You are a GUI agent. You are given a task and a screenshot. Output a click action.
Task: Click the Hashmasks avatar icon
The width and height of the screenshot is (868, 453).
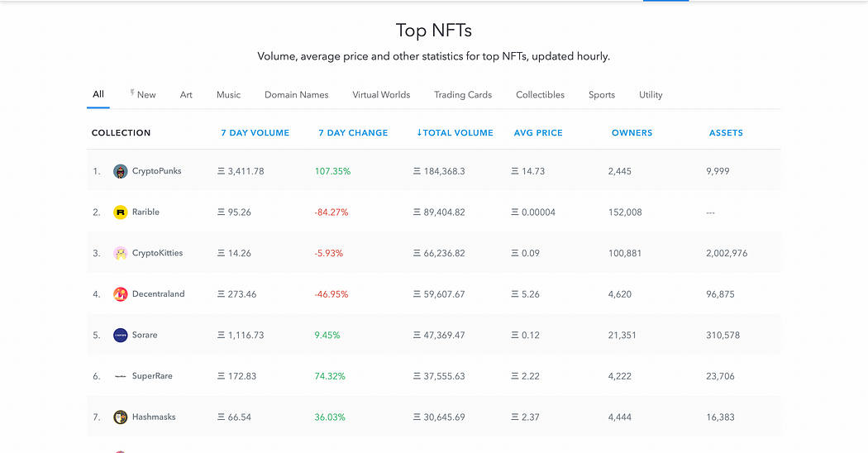(x=121, y=417)
